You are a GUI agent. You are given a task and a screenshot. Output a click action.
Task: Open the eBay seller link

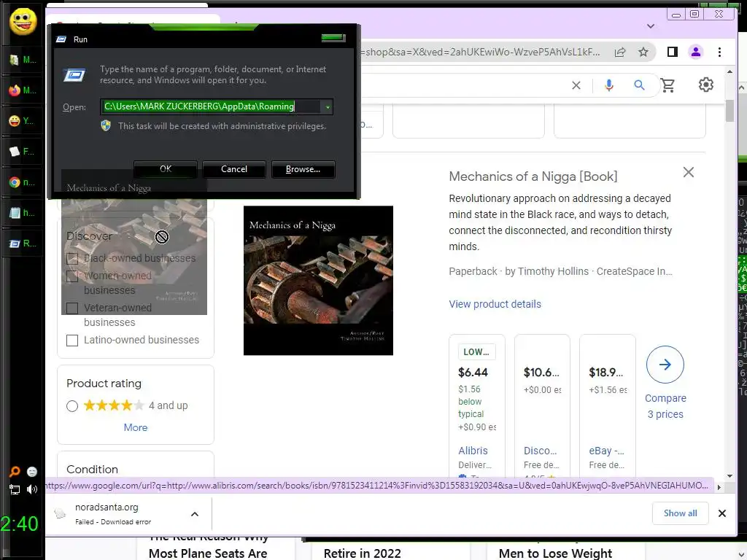click(606, 451)
